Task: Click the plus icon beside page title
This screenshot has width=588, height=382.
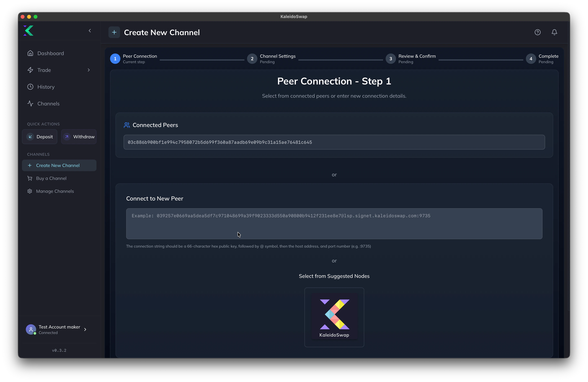Action: [x=114, y=32]
